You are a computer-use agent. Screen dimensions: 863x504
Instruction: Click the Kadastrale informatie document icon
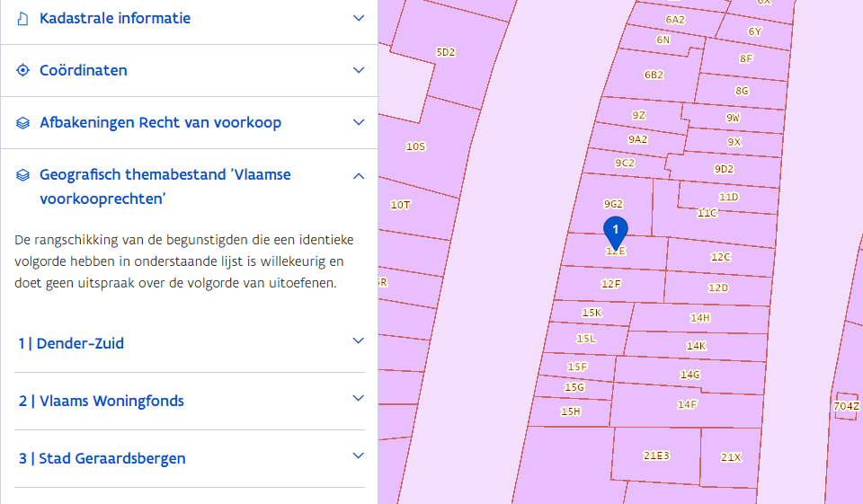pos(23,18)
